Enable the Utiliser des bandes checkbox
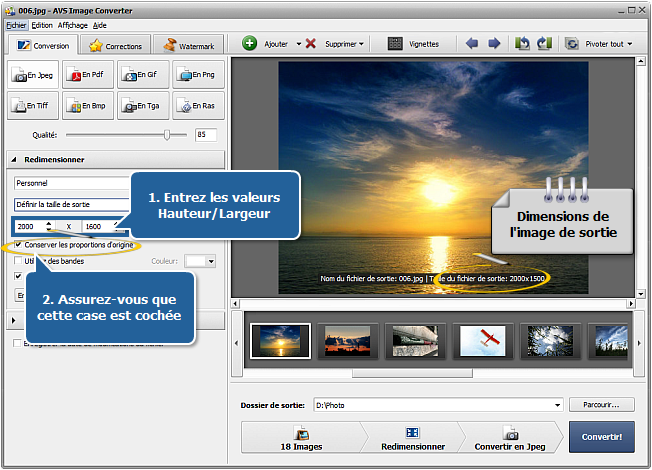 click(19, 261)
